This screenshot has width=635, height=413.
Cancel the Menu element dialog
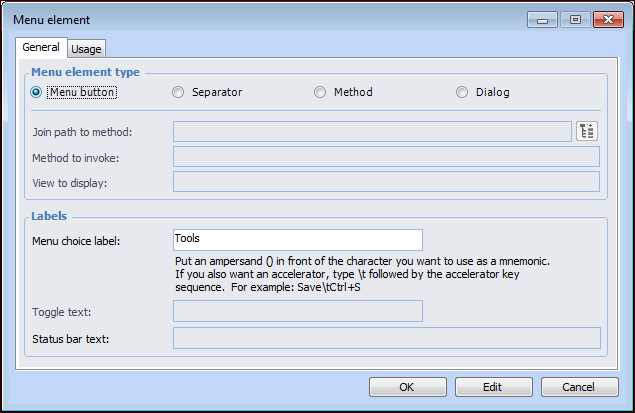(578, 387)
